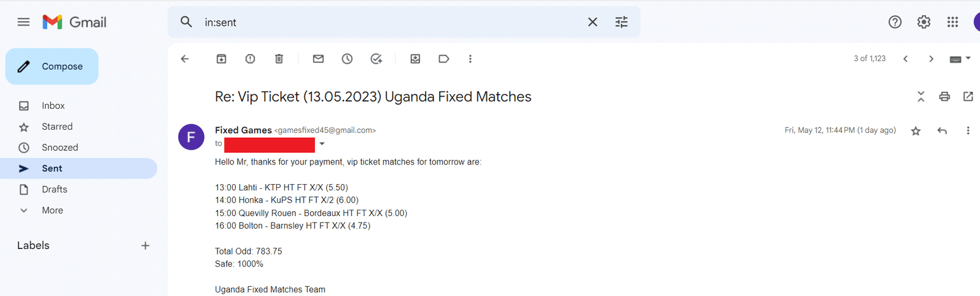This screenshot has width=980, height=296.
Task: Open the Labels tag icon
Action: pos(444,59)
